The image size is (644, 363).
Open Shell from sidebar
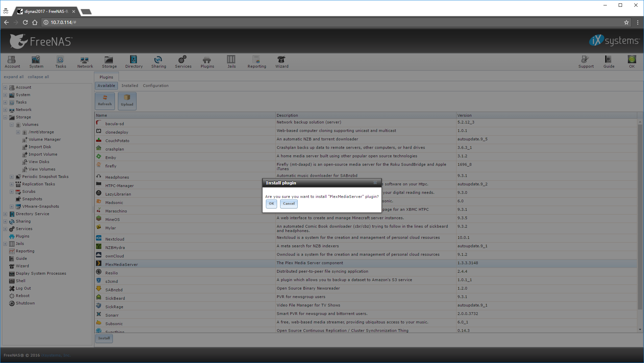coord(20,281)
